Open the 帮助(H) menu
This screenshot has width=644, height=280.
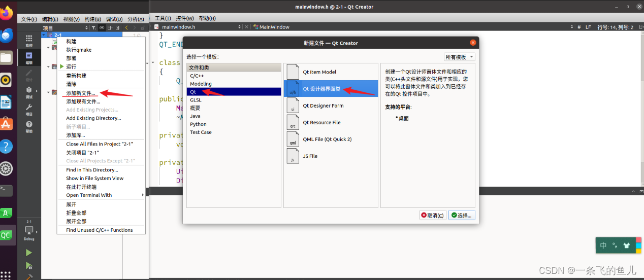(x=207, y=18)
